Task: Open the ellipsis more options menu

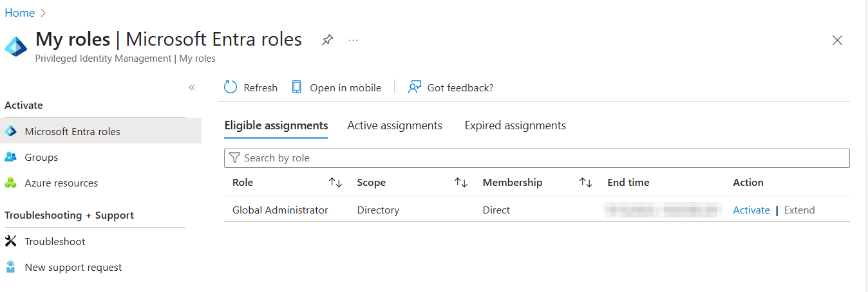Action: coord(353,40)
